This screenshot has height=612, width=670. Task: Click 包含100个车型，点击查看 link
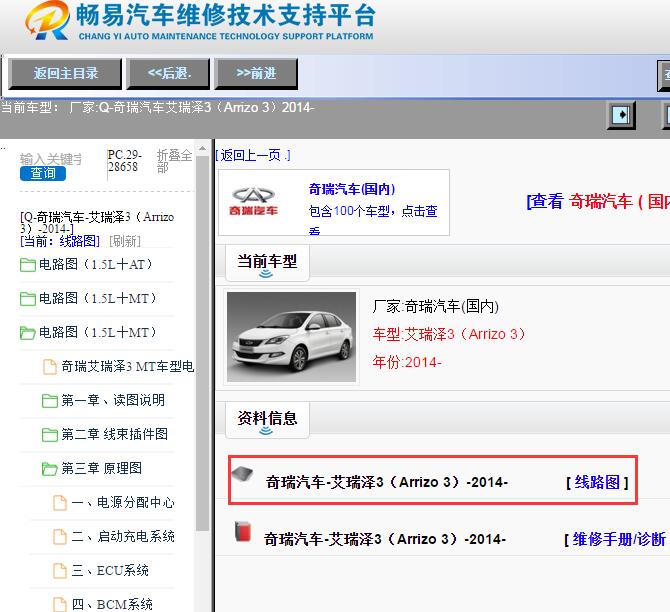coord(373,220)
